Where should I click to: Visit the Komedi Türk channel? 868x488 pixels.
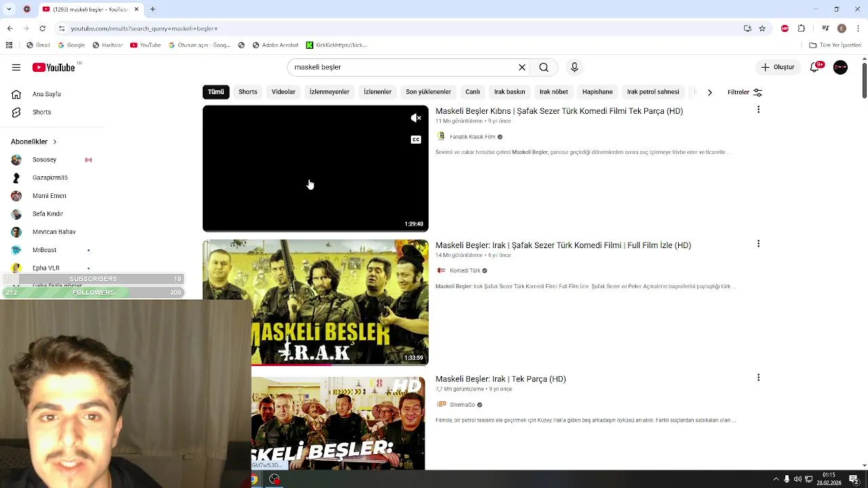465,270
